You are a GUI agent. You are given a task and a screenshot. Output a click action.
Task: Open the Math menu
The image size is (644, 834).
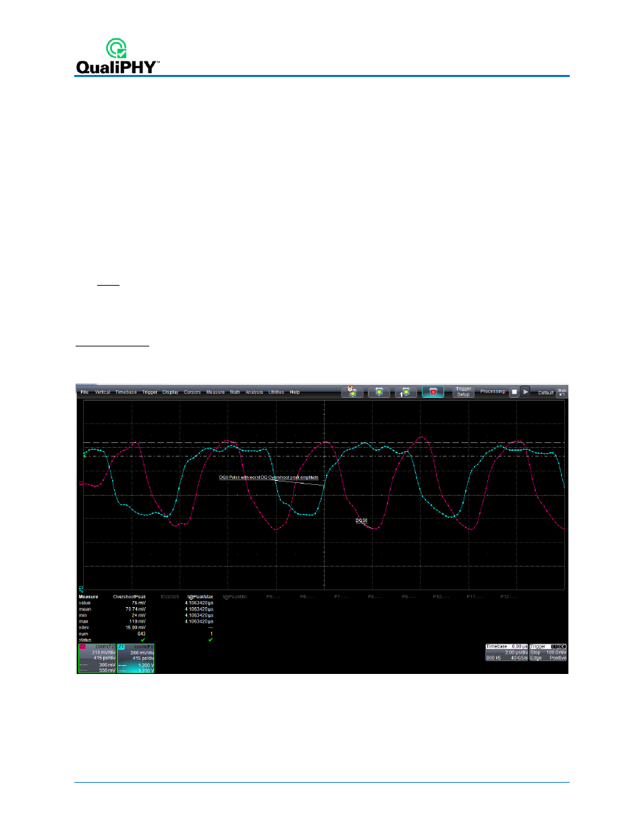[x=235, y=392]
